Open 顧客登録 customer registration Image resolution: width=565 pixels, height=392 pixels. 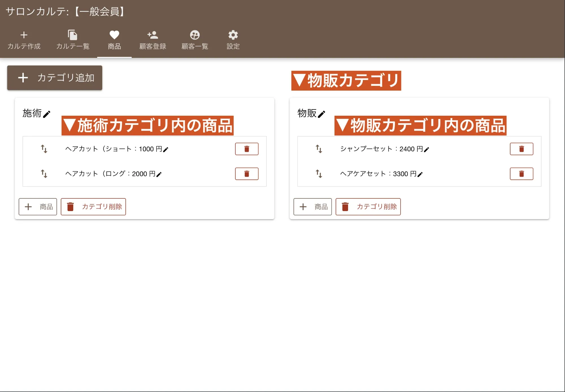pos(152,40)
